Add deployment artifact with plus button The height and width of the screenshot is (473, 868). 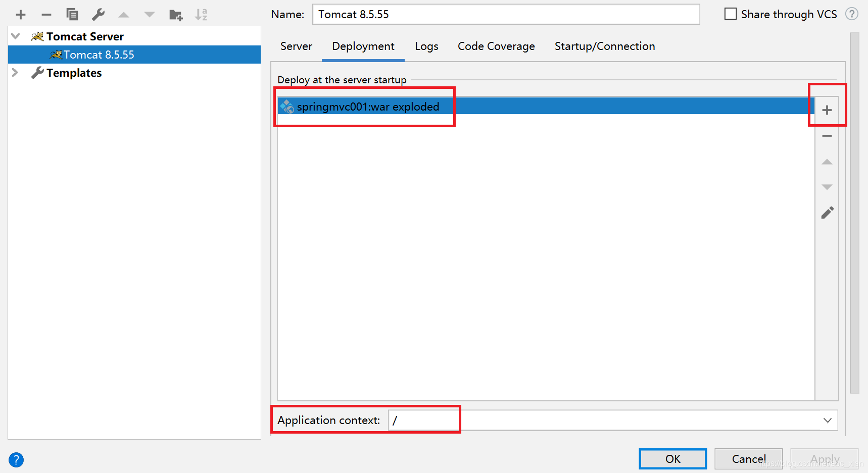(x=827, y=110)
